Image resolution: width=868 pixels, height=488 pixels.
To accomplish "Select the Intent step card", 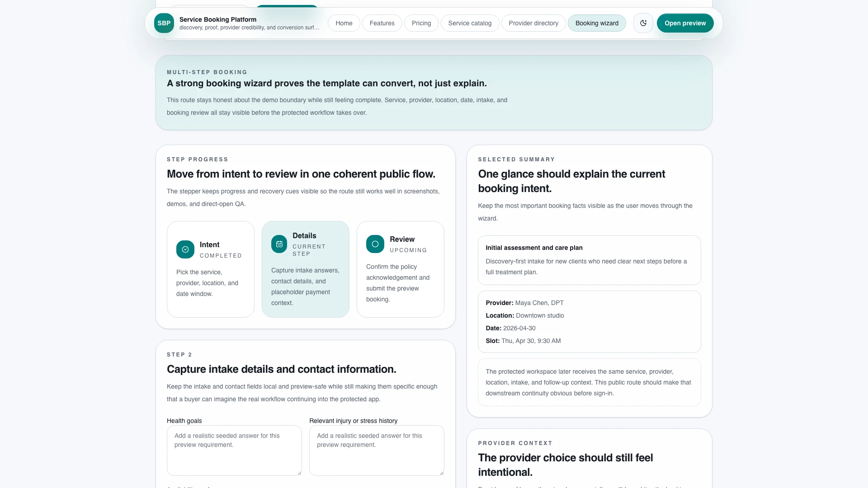I will pos(211,269).
